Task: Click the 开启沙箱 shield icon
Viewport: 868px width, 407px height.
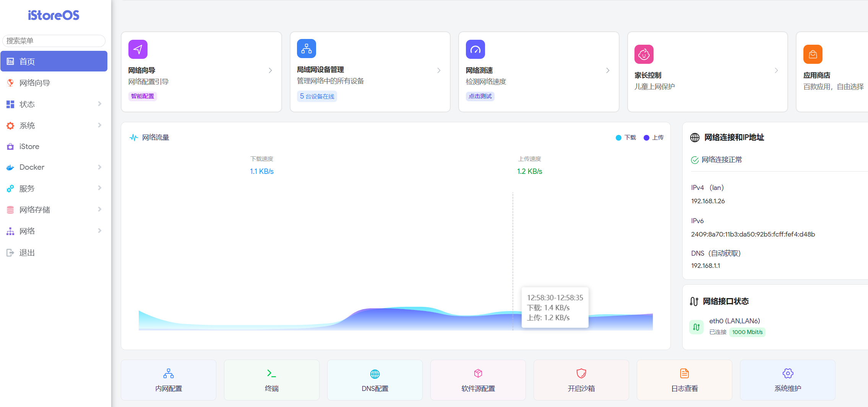Action: (581, 373)
